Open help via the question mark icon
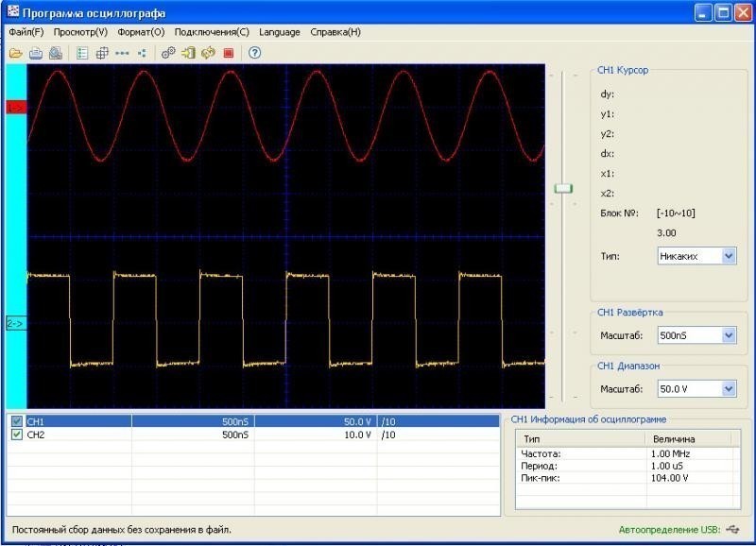Viewport: 756px width, 546px height. point(254,53)
